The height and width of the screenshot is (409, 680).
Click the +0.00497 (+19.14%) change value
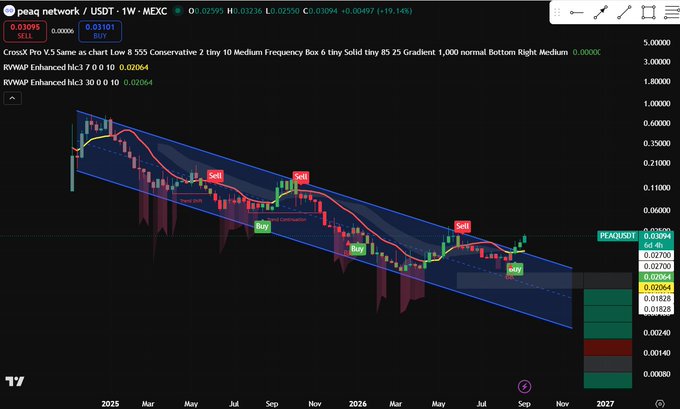coord(376,11)
